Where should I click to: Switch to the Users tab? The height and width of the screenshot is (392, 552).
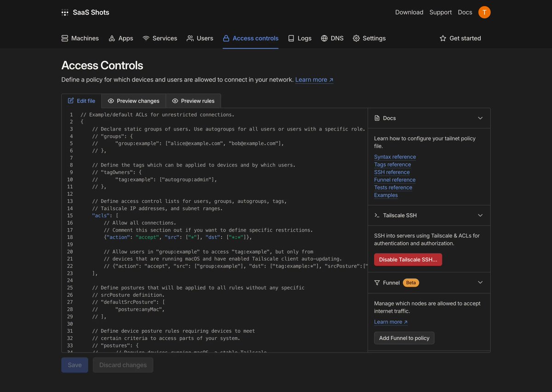click(200, 38)
